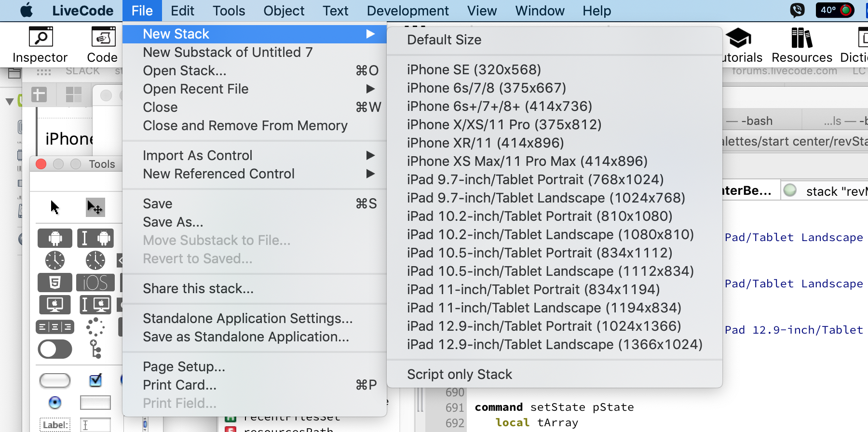Expand the Import As Control submenu

pos(255,155)
